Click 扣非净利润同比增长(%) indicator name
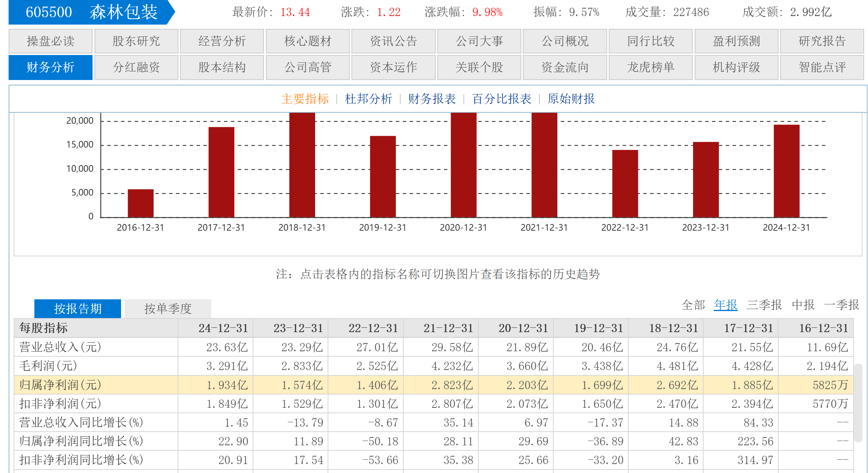868x473 pixels. (81, 460)
